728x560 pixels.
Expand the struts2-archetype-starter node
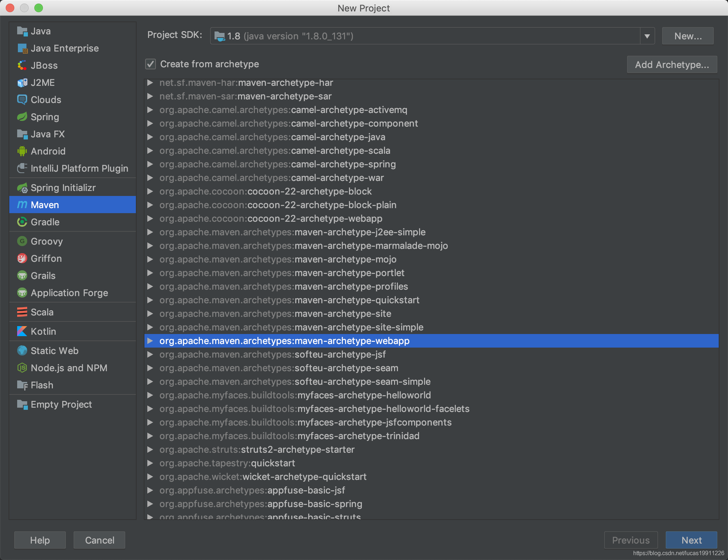(x=151, y=450)
